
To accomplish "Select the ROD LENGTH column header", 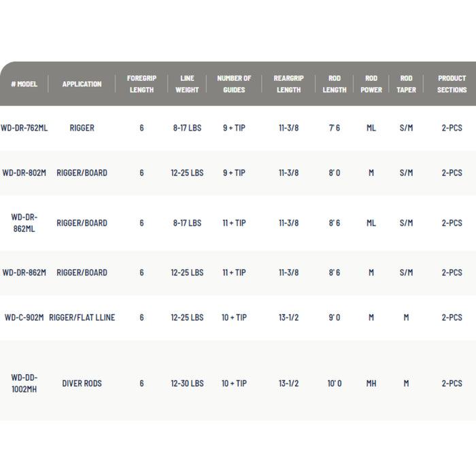I will click(x=335, y=84).
